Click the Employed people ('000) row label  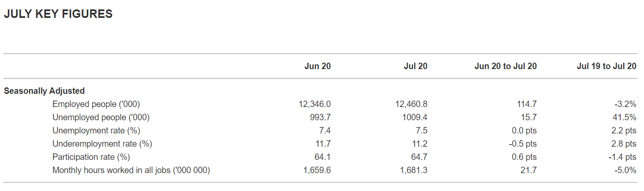pyautogui.click(x=96, y=104)
